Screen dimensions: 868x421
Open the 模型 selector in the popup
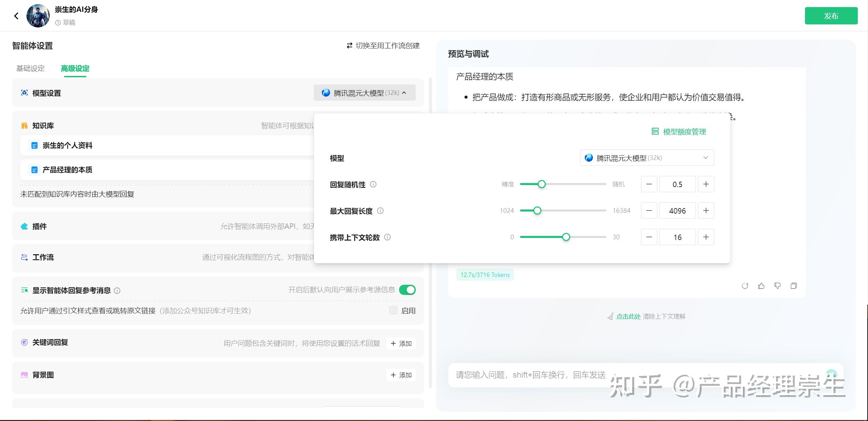point(646,158)
